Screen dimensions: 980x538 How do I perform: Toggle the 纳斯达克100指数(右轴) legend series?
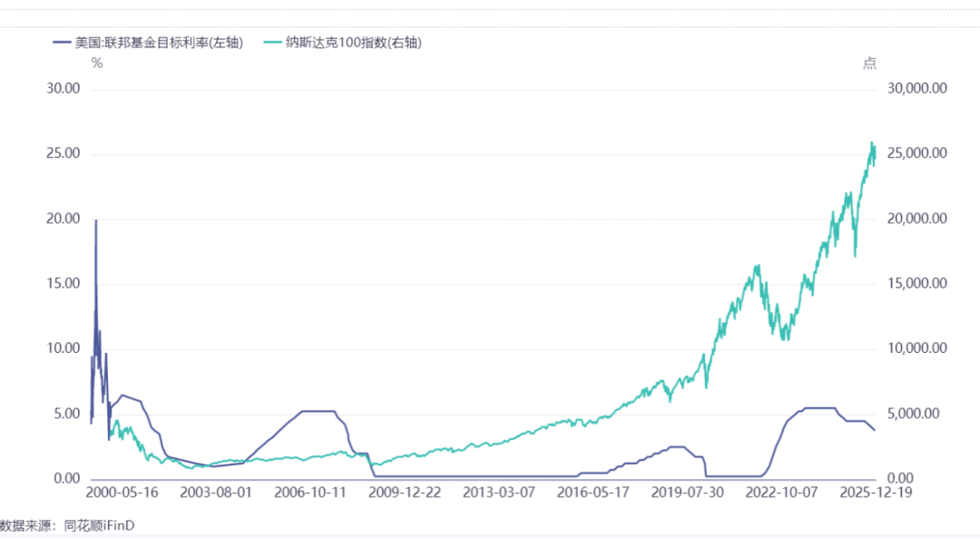[x=342, y=43]
